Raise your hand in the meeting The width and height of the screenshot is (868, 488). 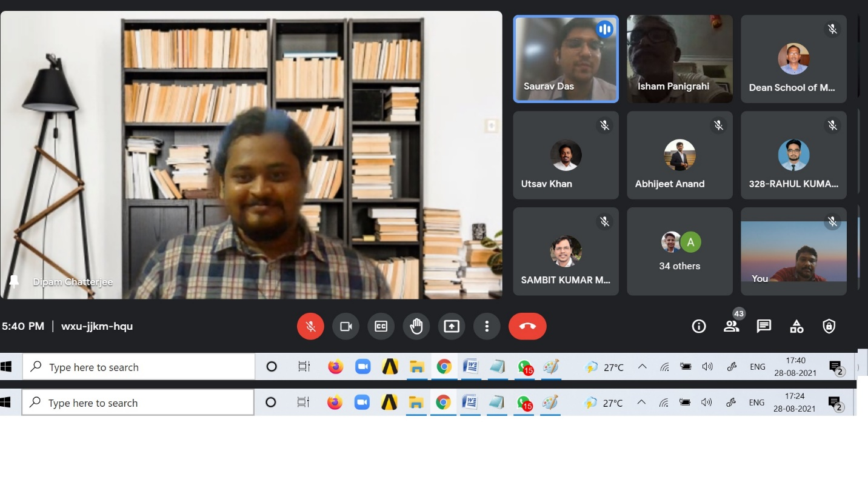tap(416, 327)
